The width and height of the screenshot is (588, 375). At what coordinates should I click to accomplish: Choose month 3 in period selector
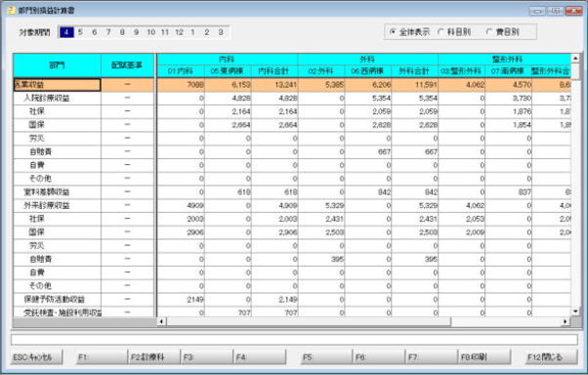(x=221, y=32)
